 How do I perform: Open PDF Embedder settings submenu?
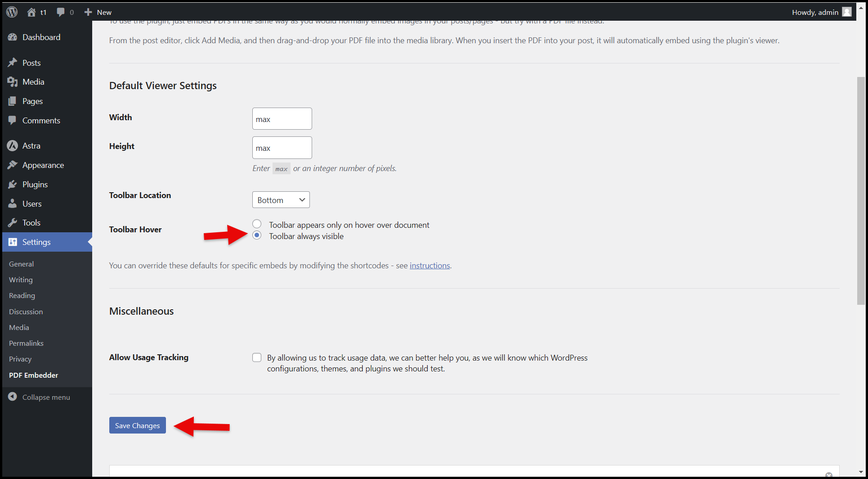point(34,375)
